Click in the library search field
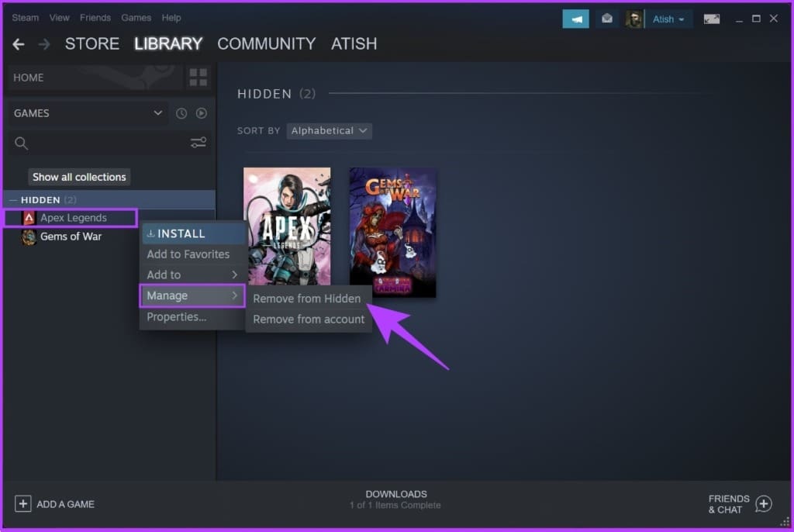This screenshot has height=532, width=794. (x=109, y=143)
